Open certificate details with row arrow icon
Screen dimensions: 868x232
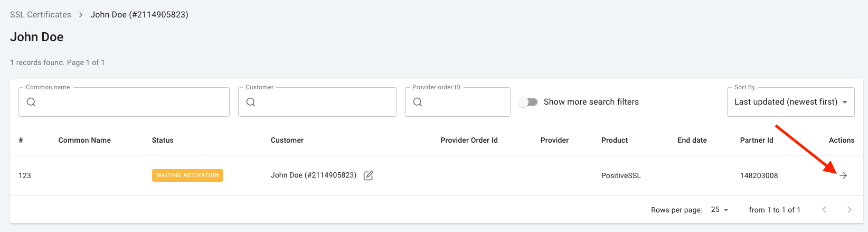click(x=843, y=175)
